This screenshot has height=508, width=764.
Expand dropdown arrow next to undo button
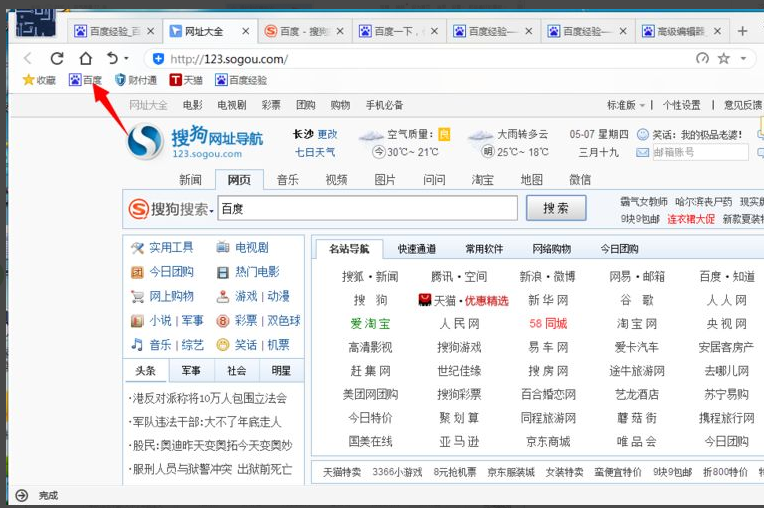point(127,60)
